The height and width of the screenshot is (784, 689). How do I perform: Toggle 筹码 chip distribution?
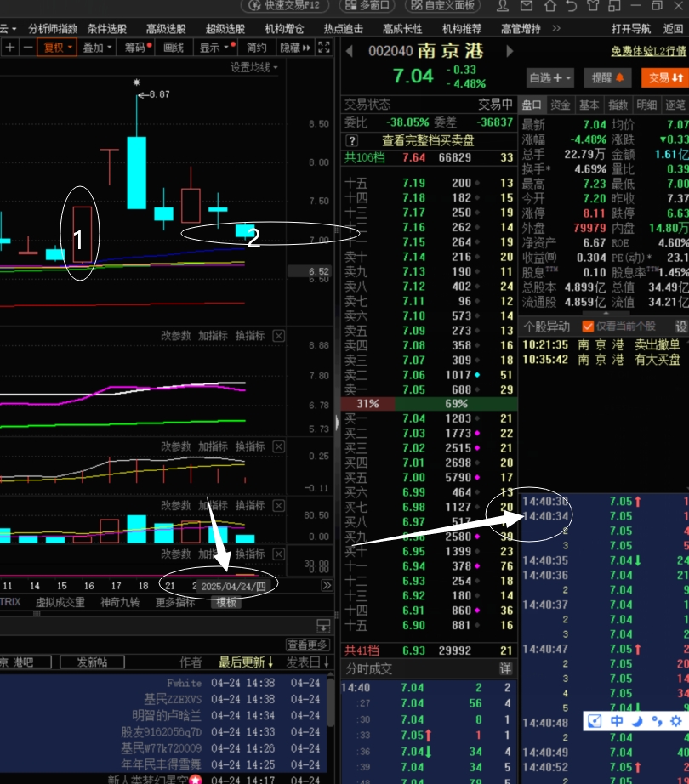tap(137, 48)
